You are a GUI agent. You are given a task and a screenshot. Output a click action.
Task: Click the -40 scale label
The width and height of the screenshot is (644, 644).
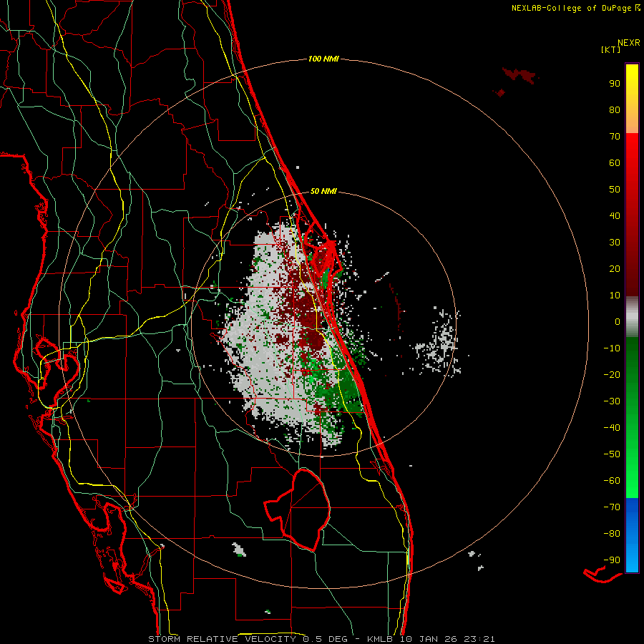coord(612,428)
